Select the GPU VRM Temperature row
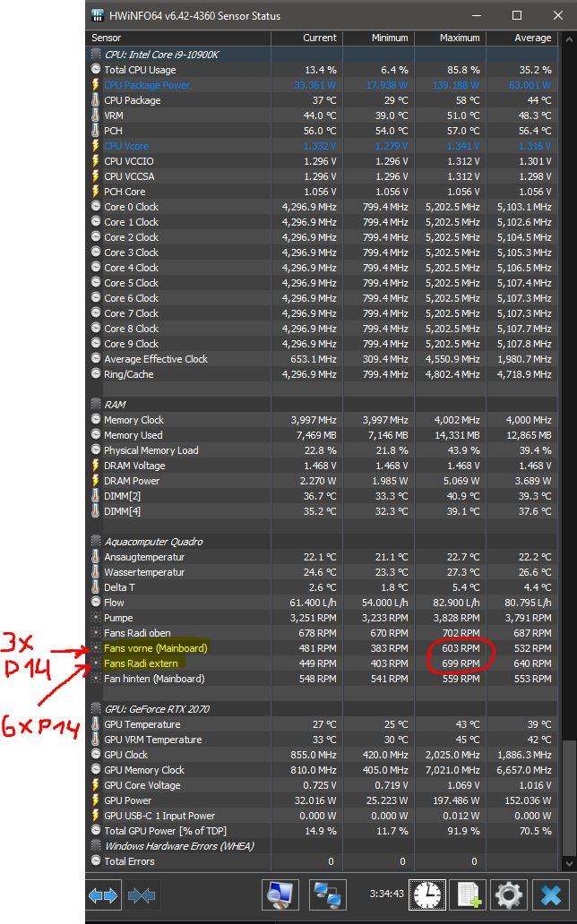This screenshot has width=577, height=924. [322, 740]
